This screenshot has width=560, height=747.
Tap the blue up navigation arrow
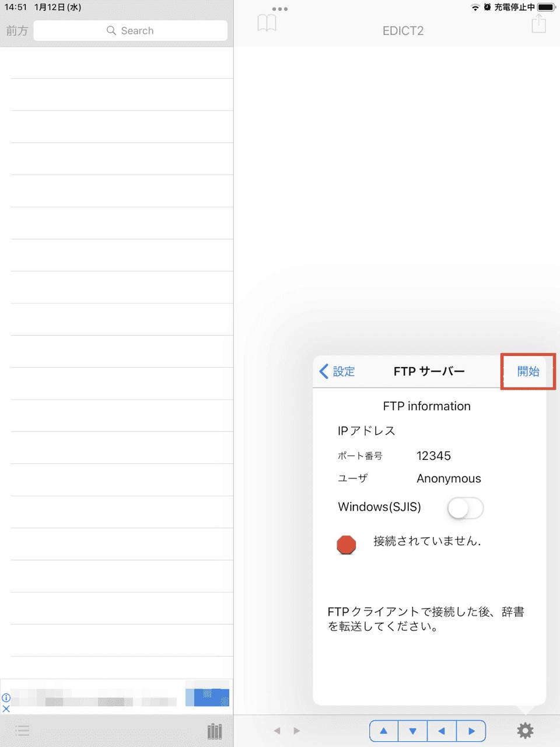pos(383,730)
